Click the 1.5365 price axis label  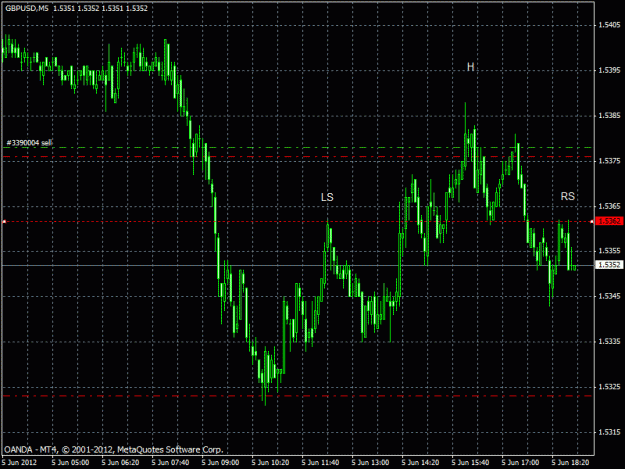609,206
